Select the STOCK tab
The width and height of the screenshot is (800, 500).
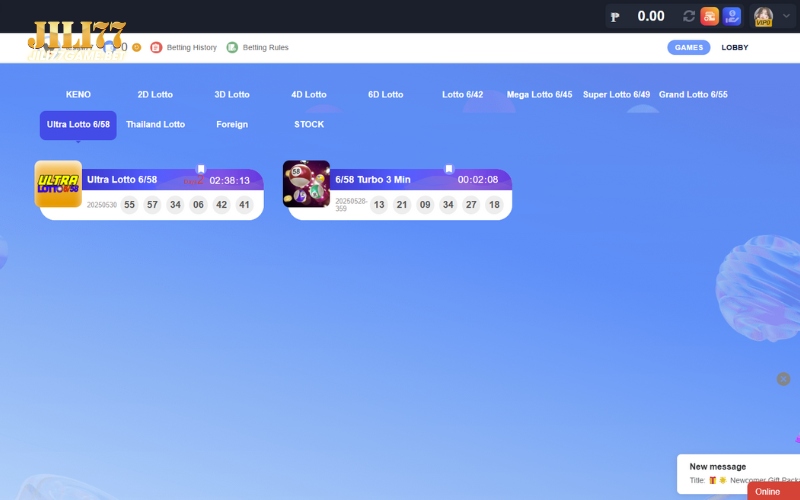[309, 124]
